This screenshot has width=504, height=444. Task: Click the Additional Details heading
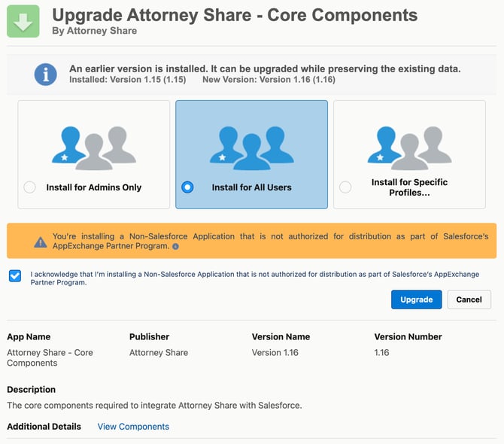[x=44, y=427]
